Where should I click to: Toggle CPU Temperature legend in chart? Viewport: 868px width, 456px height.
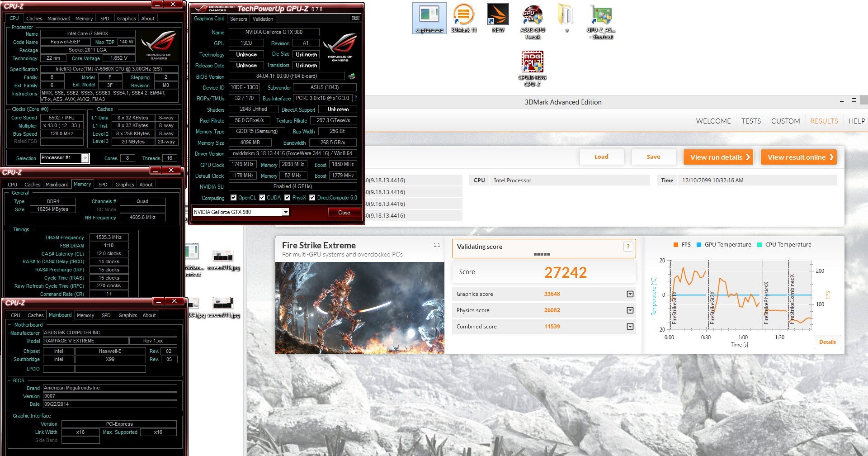click(784, 245)
